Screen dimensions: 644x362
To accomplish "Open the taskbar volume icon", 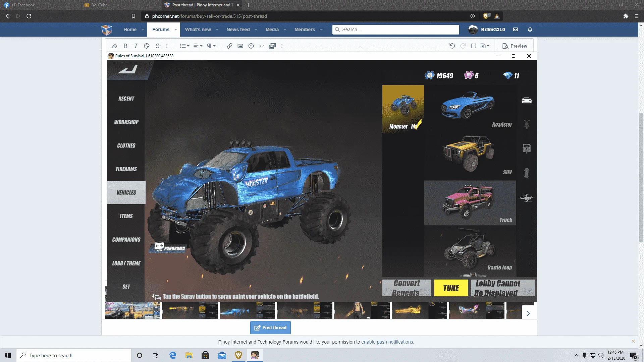I will (601, 355).
